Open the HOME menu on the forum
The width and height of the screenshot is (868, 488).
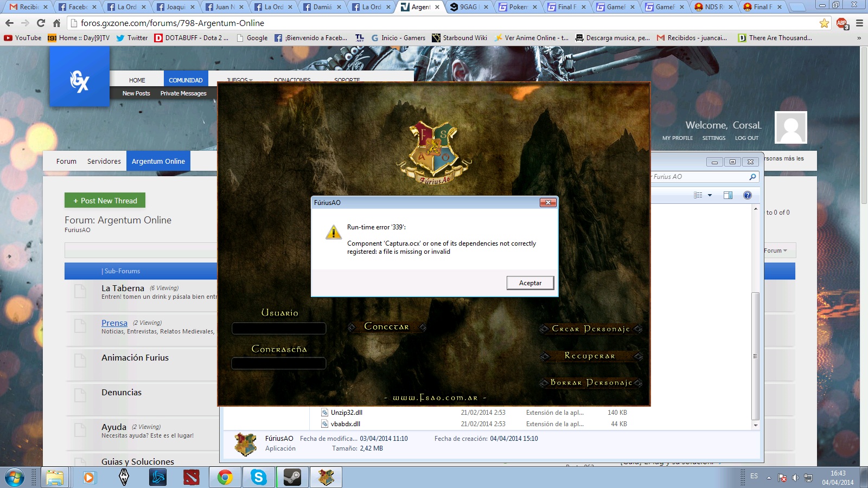[x=137, y=80]
